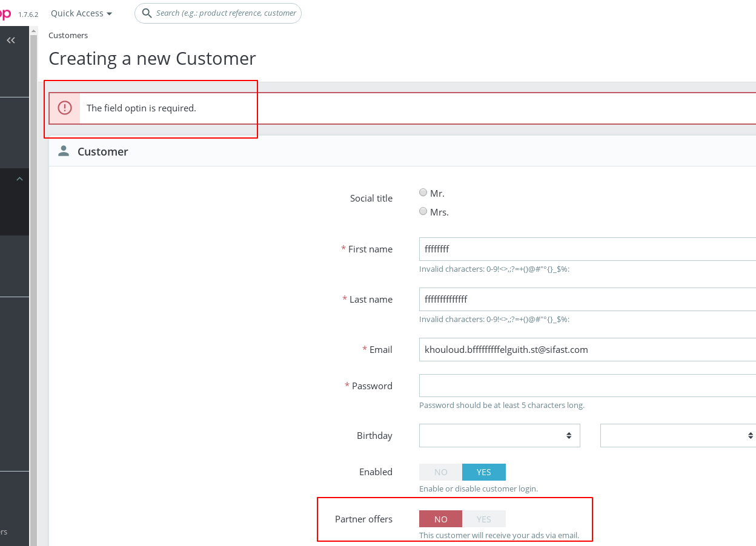Image resolution: width=756 pixels, height=546 pixels.
Task: Click the ads via email hint text
Action: click(499, 535)
